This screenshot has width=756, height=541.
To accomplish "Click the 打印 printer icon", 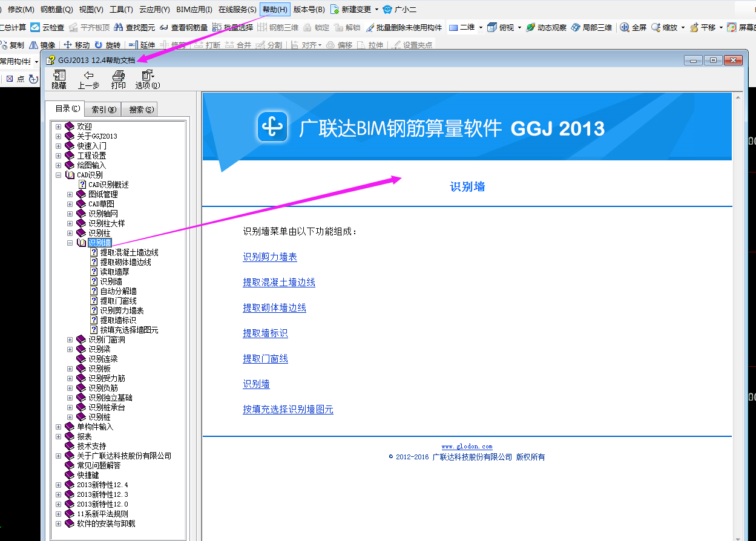I will (119, 75).
